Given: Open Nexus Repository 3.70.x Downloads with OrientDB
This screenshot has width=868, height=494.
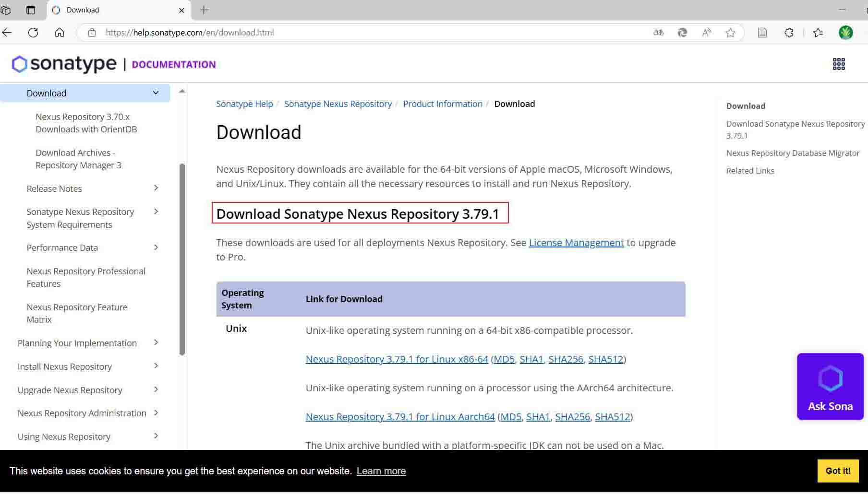Looking at the screenshot, I should [x=86, y=123].
